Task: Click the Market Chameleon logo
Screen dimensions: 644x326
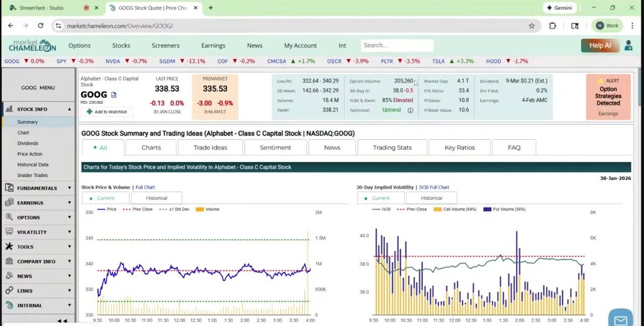Action: click(32, 45)
